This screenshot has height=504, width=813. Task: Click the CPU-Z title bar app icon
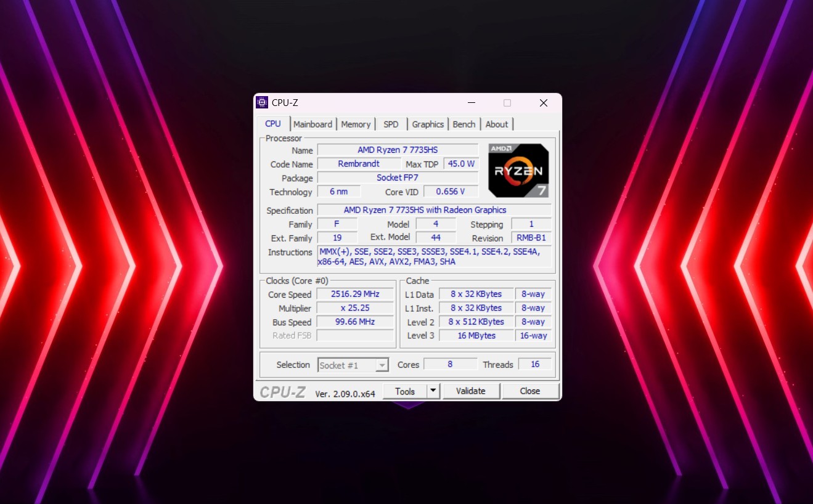coord(262,103)
